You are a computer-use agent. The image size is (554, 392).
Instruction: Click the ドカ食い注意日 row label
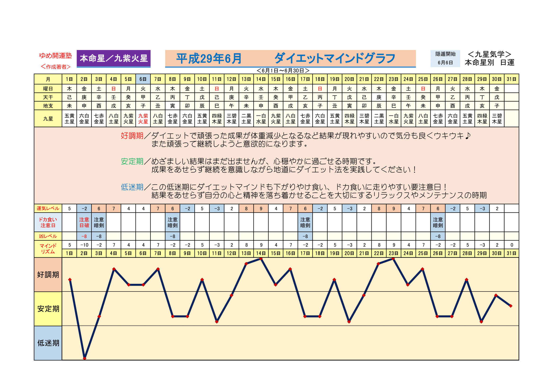tap(48, 222)
